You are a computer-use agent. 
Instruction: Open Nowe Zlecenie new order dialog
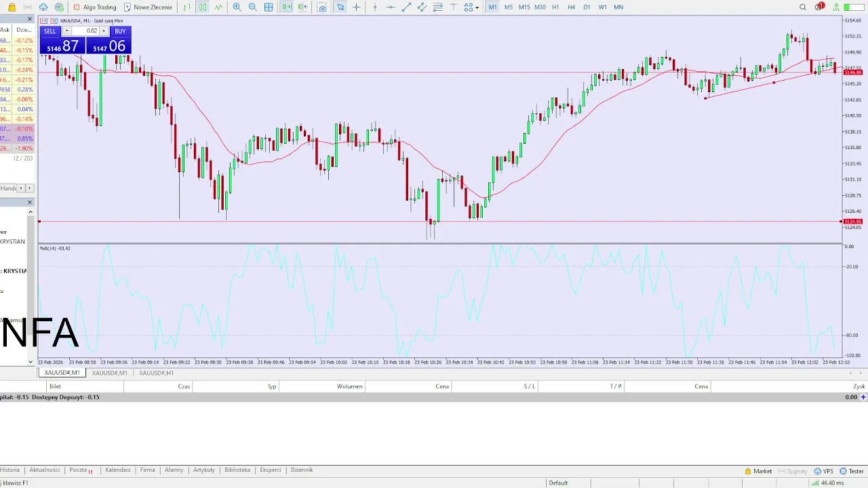(x=148, y=7)
